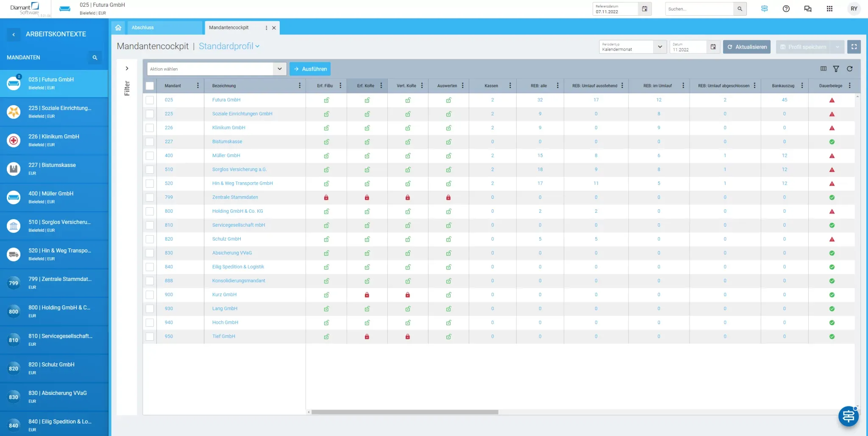Image resolution: width=868 pixels, height=436 pixels.
Task: Open the Dauerbelege column menu dots
Action: 849,86
